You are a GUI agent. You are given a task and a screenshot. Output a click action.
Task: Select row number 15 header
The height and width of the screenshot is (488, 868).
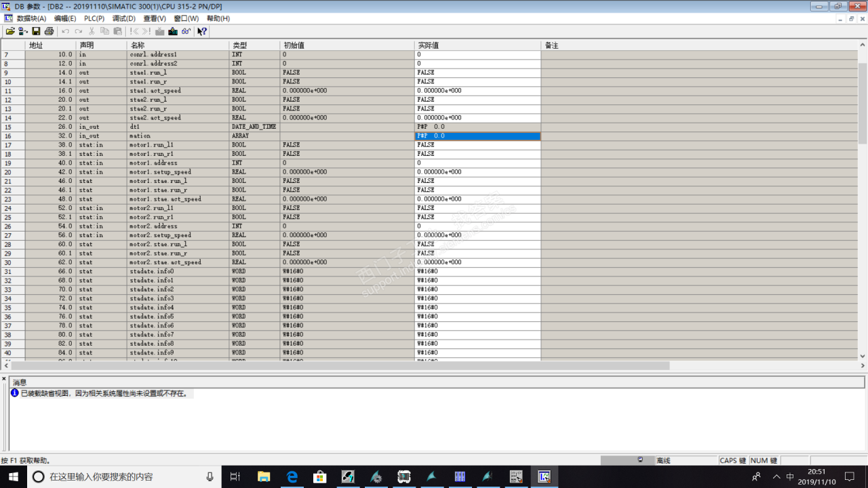pos(13,127)
